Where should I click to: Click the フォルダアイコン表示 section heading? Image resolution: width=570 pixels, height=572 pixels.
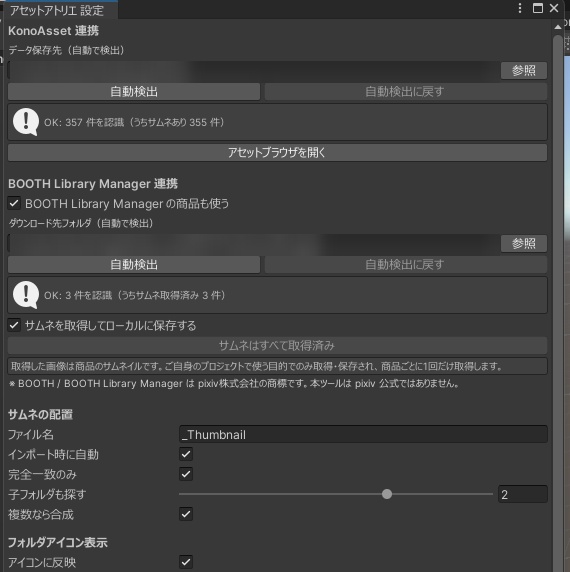coord(58,542)
